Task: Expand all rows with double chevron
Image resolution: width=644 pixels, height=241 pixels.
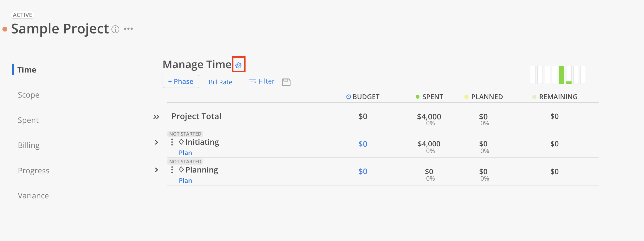Action: [x=156, y=117]
